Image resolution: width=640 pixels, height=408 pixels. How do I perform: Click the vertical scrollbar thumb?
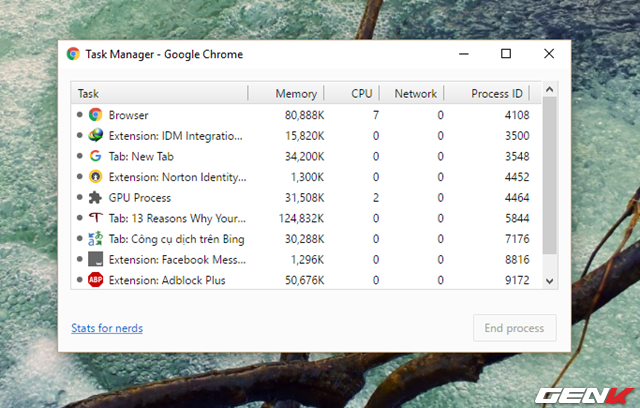click(x=549, y=175)
